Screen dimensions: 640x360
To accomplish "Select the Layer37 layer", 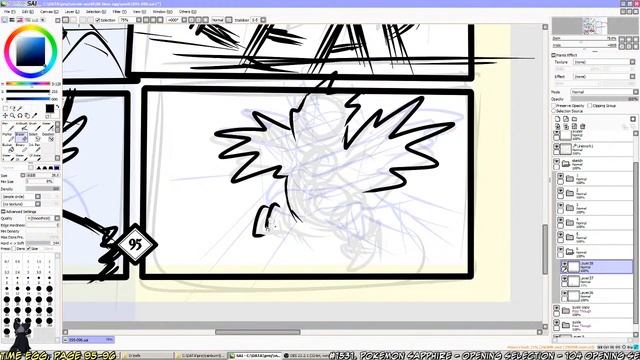I will click(596, 281).
